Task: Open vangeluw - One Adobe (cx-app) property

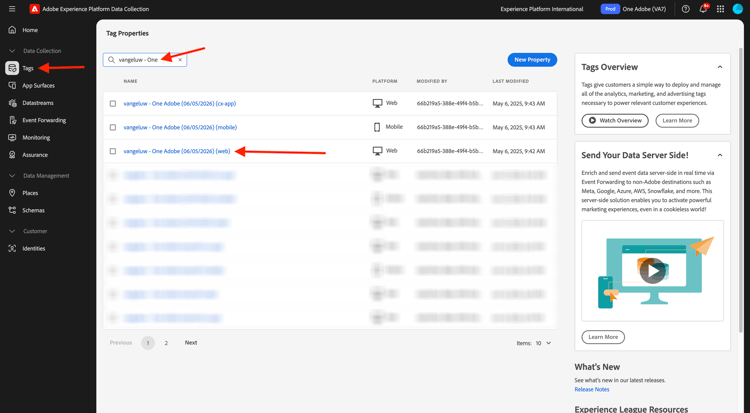Action: click(x=179, y=103)
